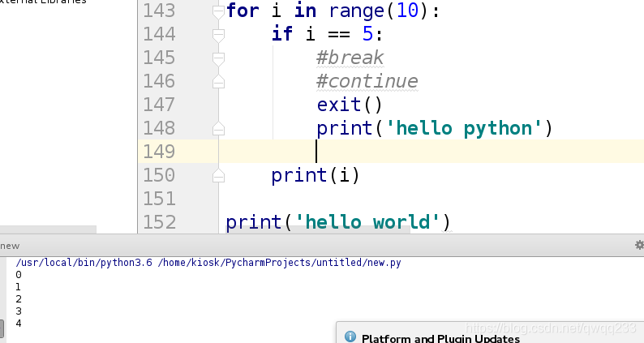The width and height of the screenshot is (644, 343).
Task: Click the 'hello python' string literal
Action: [464, 128]
